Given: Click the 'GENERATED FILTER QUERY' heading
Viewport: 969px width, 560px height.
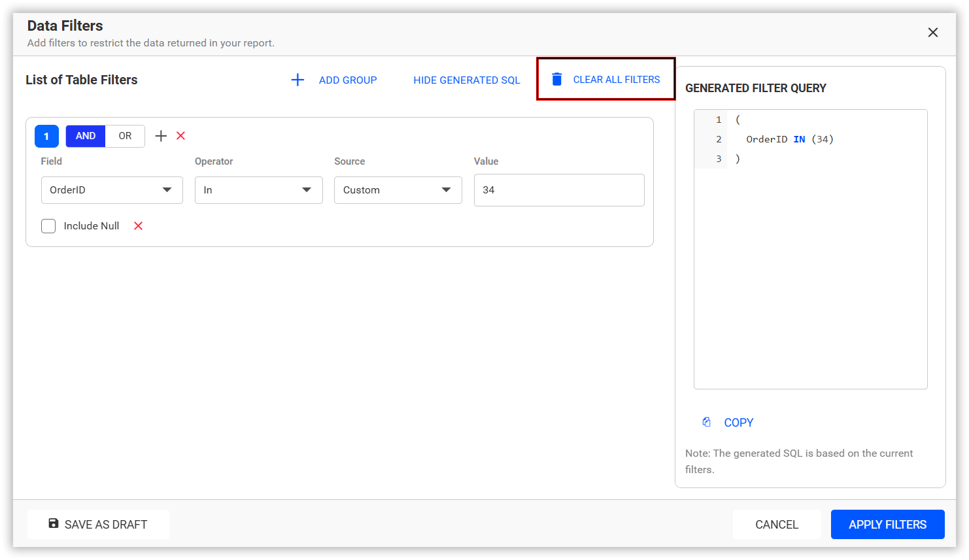Looking at the screenshot, I should 756,88.
